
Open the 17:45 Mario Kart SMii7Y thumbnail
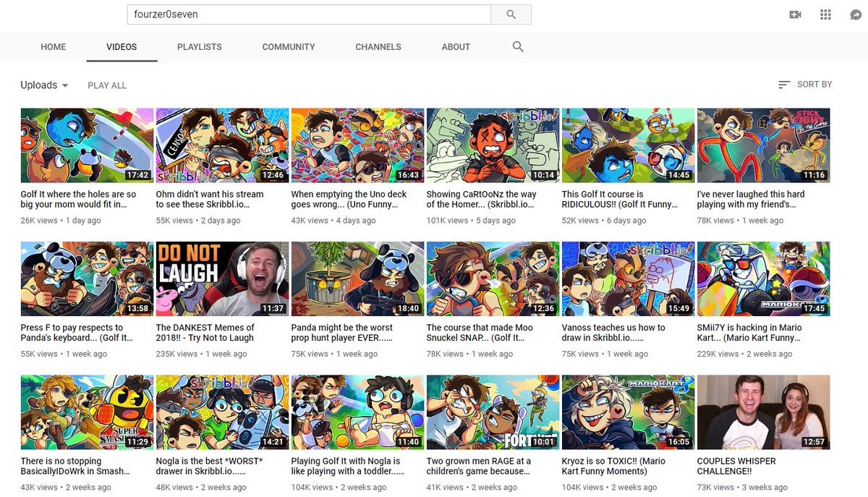coord(763,279)
